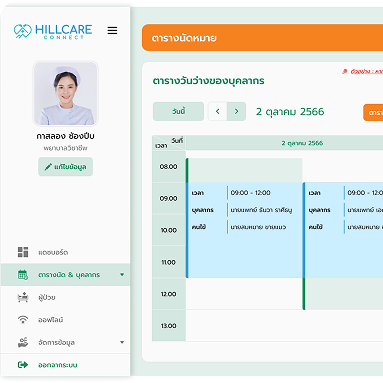Viewport: 383px width, 383px height.
Task: Click the แก้ไขข้อมูล edit profile button
Action: click(x=65, y=167)
